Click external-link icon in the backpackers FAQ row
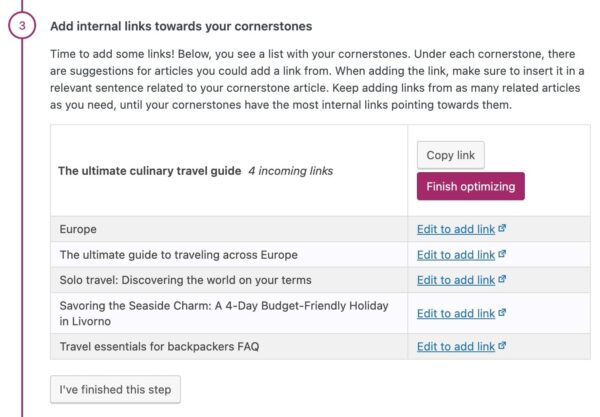 tap(502, 345)
